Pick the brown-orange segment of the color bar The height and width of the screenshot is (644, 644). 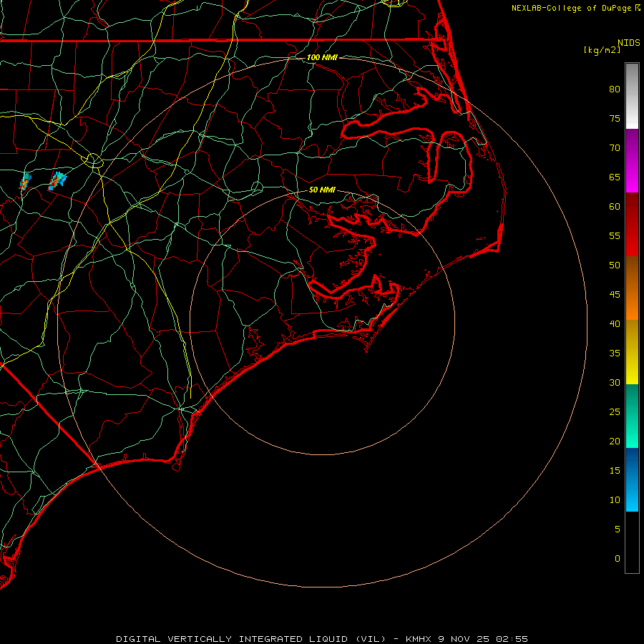[632, 288]
